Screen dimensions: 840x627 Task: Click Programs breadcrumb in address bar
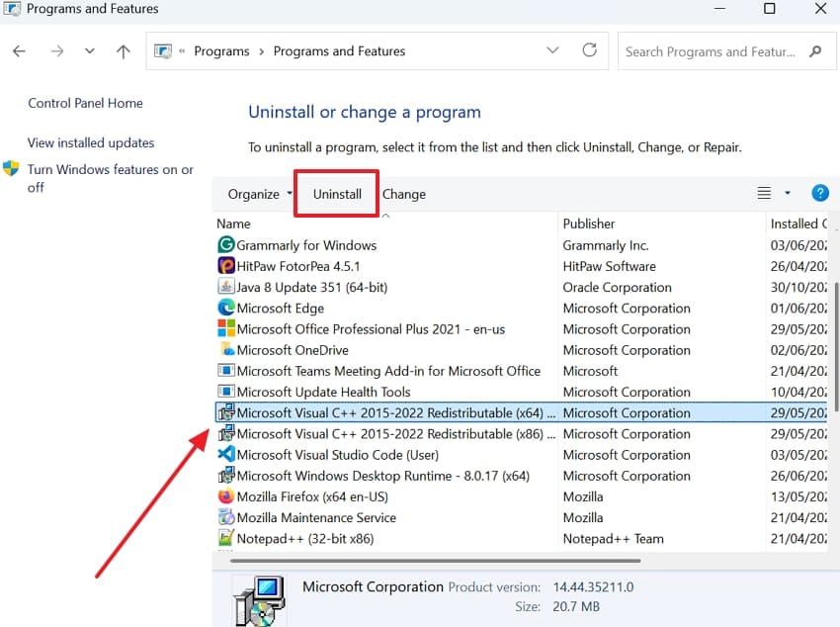[x=221, y=51]
